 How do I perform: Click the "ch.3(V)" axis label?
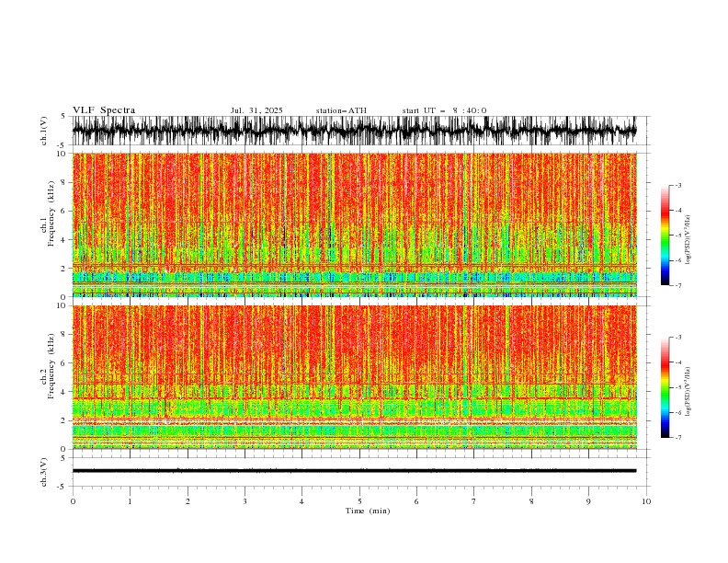(44, 472)
